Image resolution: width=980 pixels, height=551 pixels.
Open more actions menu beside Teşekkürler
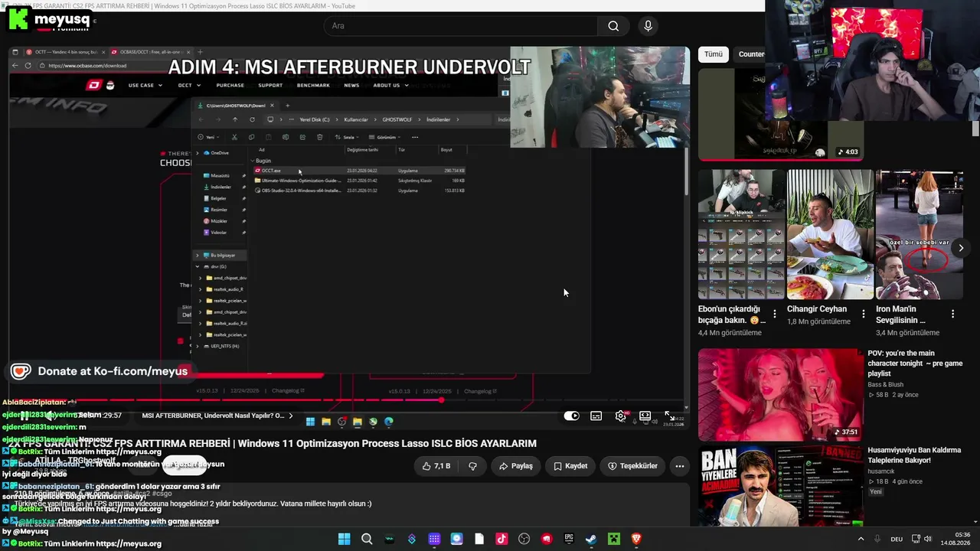pyautogui.click(x=679, y=466)
